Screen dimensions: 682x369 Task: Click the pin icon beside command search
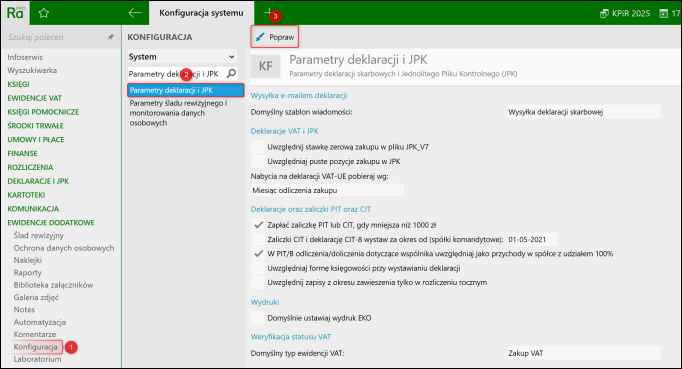(x=110, y=37)
